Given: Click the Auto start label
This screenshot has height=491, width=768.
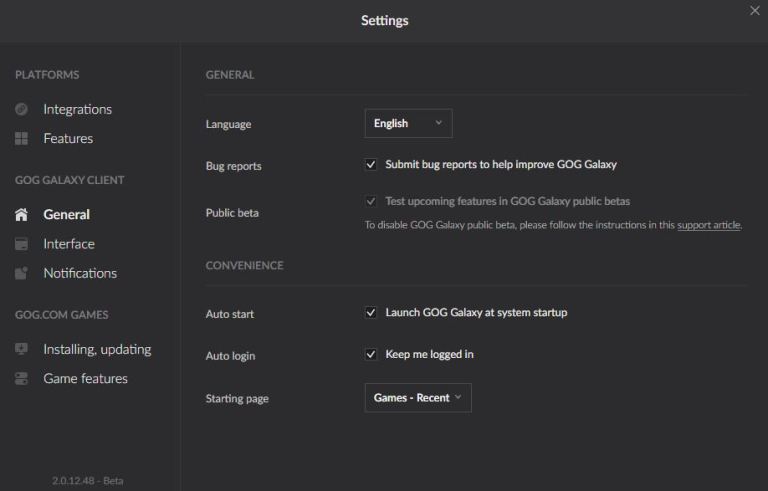Looking at the screenshot, I should [230, 314].
